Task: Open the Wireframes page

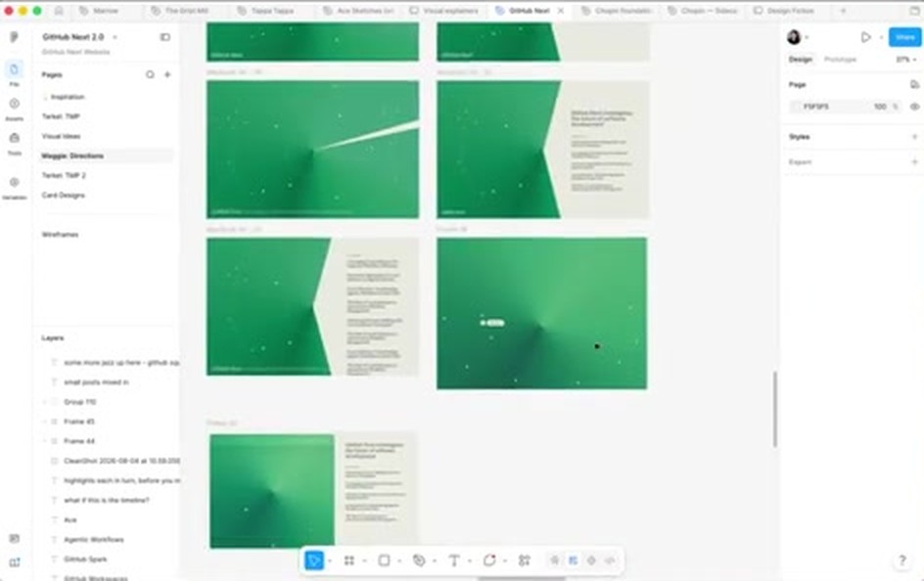Action: [60, 235]
